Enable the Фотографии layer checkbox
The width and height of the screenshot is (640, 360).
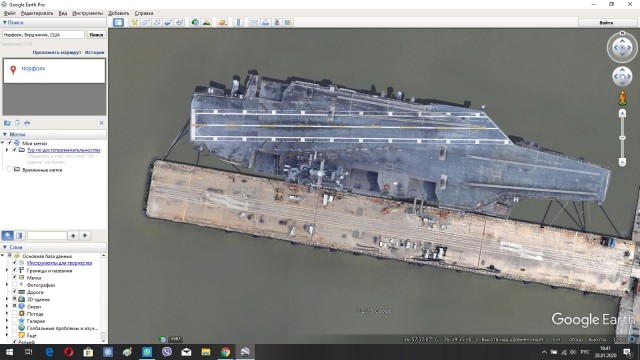coord(15,284)
